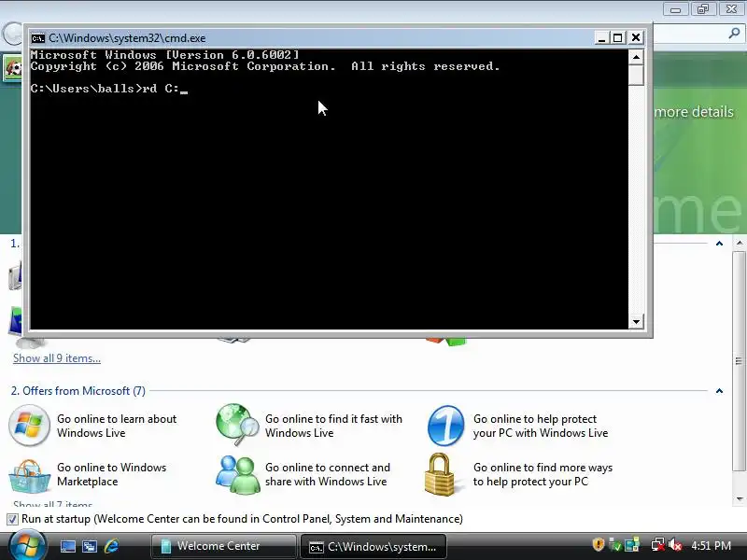
Task: Maximize the cmd.exe window
Action: pos(618,37)
